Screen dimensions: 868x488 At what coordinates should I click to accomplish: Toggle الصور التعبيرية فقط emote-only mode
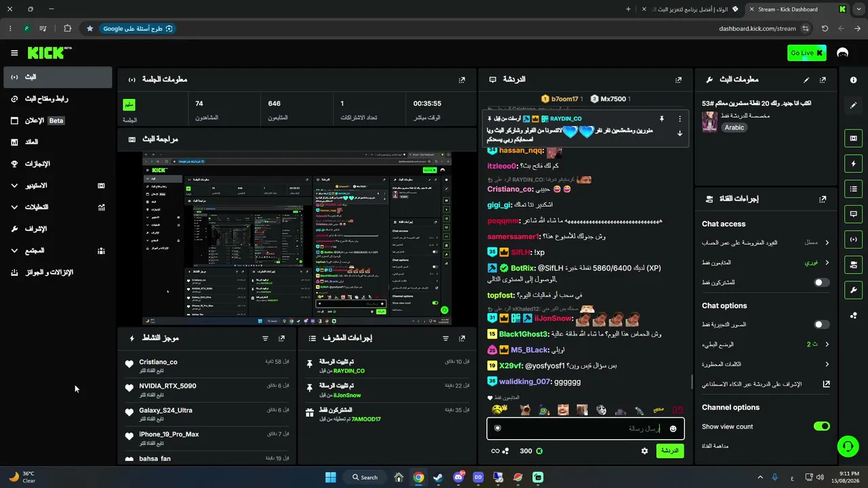point(821,325)
